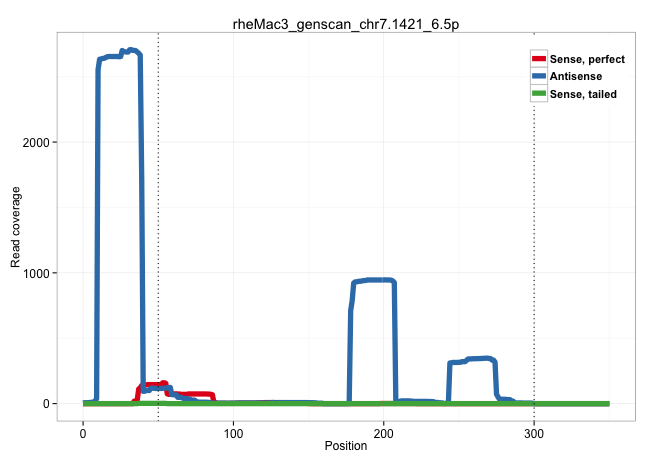Click the blue plateau near position 200
Viewport: 650px width, 460px height.
[x=375, y=280]
